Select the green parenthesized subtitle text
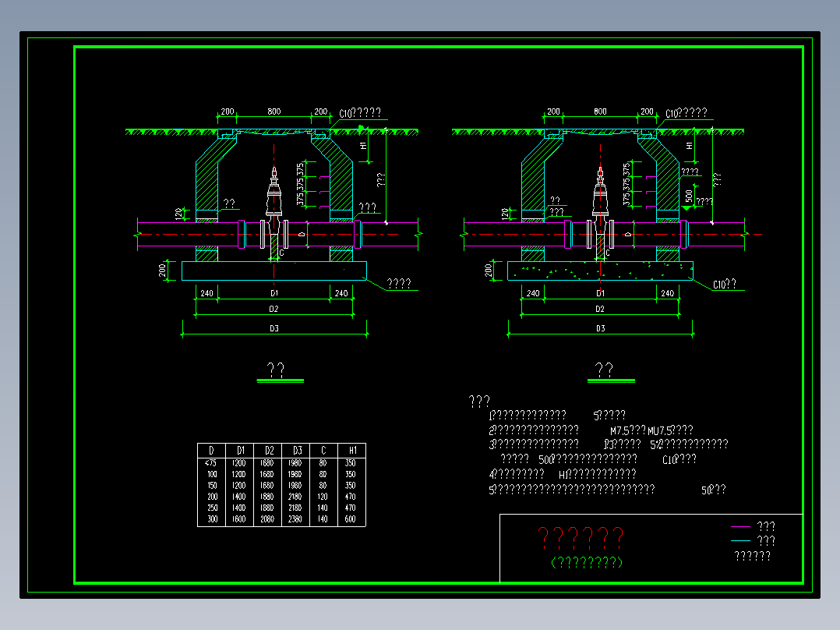Image resolution: width=840 pixels, height=630 pixels. click(x=587, y=562)
